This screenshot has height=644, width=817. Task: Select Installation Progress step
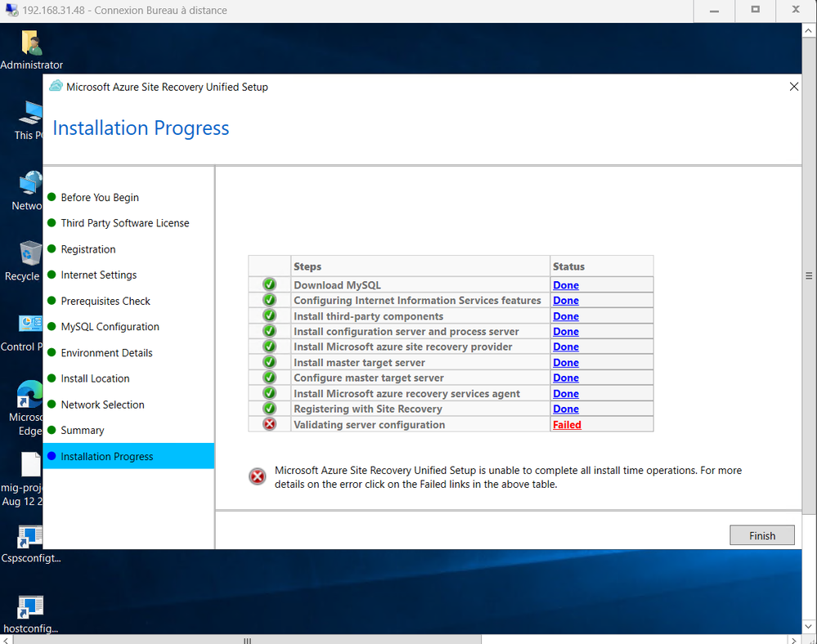(128, 456)
